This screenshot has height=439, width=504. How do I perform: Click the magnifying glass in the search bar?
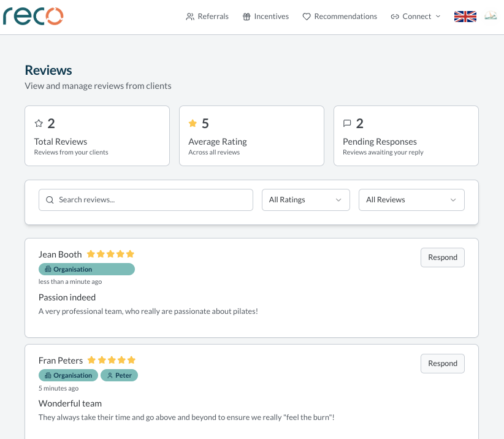[x=50, y=200]
